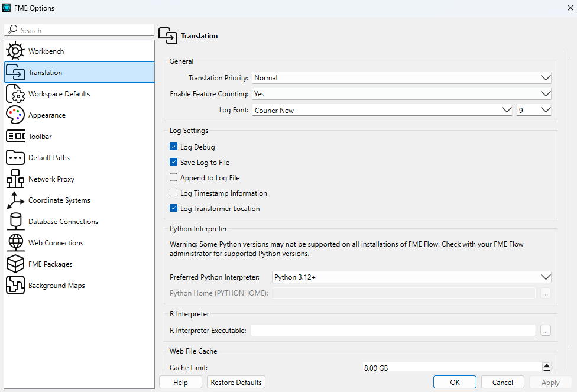
Task: Enable Append to Log File
Action: [x=173, y=177]
